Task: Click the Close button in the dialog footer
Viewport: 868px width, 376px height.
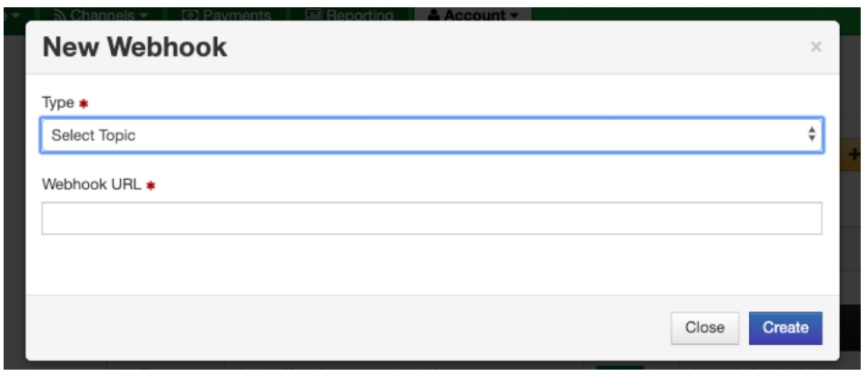Action: [x=704, y=328]
